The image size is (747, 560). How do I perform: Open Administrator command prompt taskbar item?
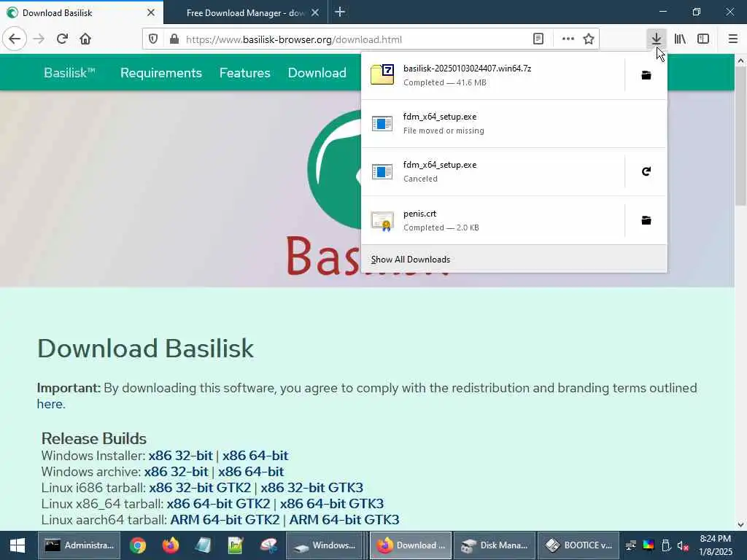click(79, 545)
